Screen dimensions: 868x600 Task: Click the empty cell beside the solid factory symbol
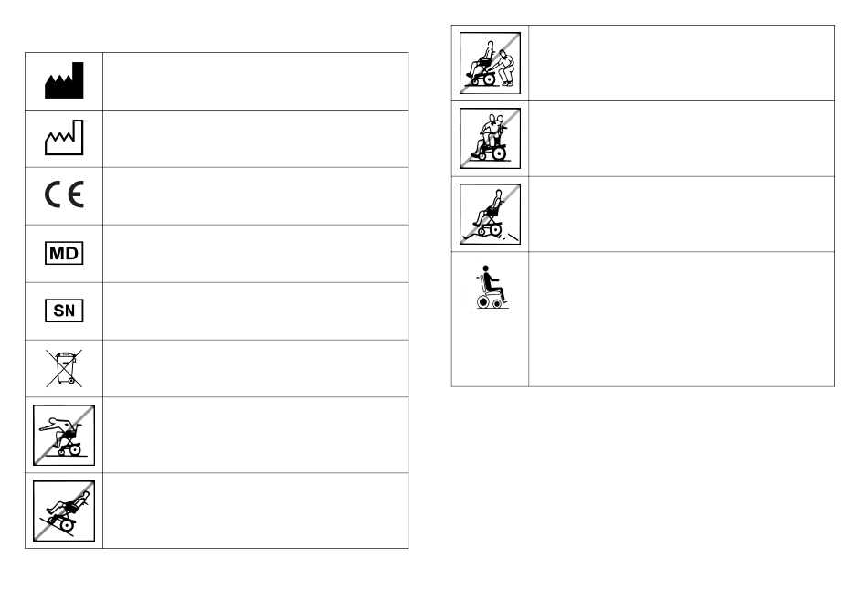pos(255,81)
